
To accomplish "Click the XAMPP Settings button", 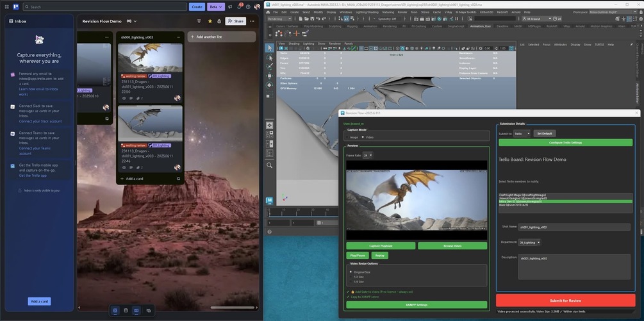I will (x=417, y=305).
